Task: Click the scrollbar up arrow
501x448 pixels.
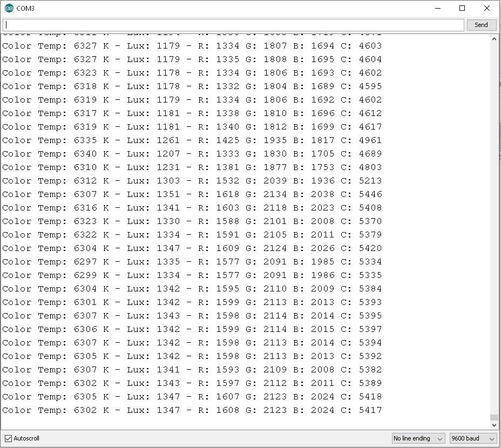Action: click(494, 39)
